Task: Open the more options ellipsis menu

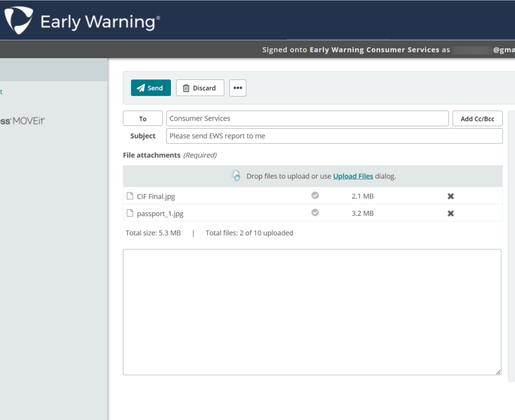Action: [238, 88]
